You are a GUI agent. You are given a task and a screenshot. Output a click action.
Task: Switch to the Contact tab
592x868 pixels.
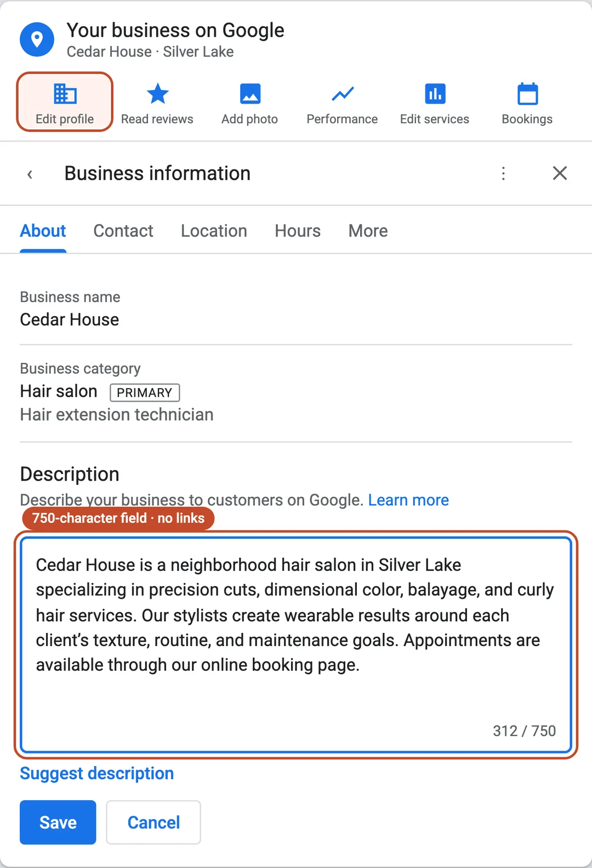(123, 231)
